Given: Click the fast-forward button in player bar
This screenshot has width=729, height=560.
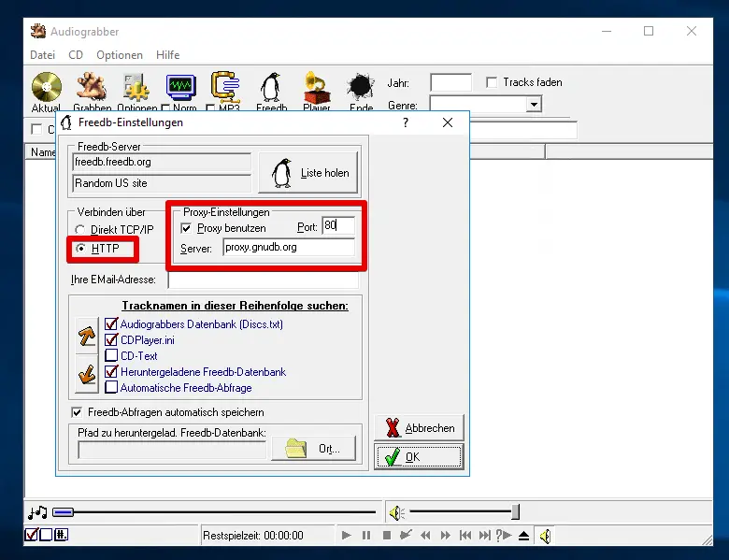Looking at the screenshot, I should coord(446,536).
